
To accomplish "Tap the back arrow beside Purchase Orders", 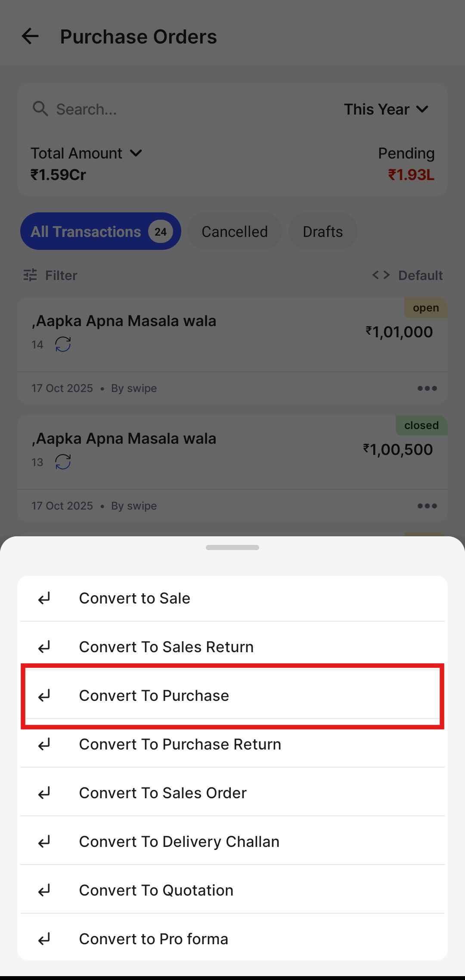I will click(30, 36).
